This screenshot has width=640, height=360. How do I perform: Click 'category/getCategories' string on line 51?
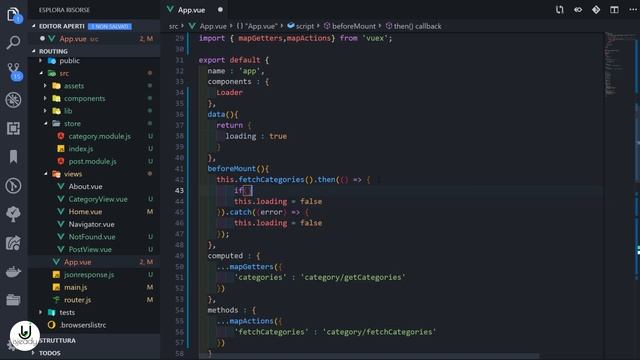353,277
